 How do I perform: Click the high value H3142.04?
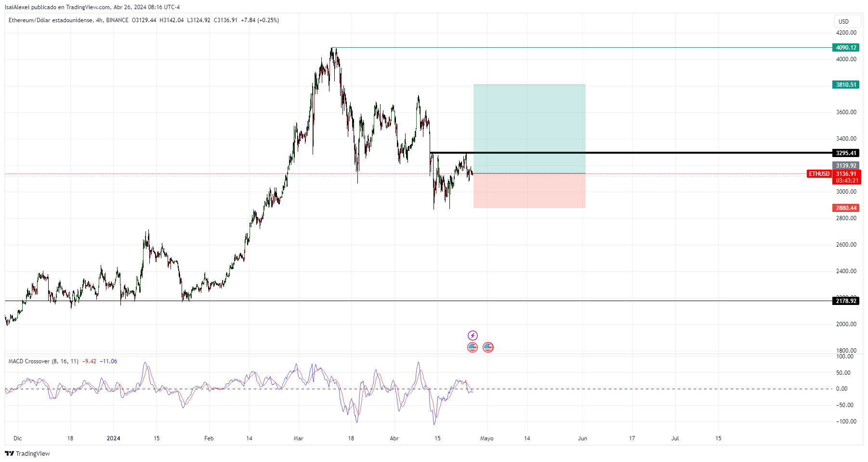click(x=171, y=20)
